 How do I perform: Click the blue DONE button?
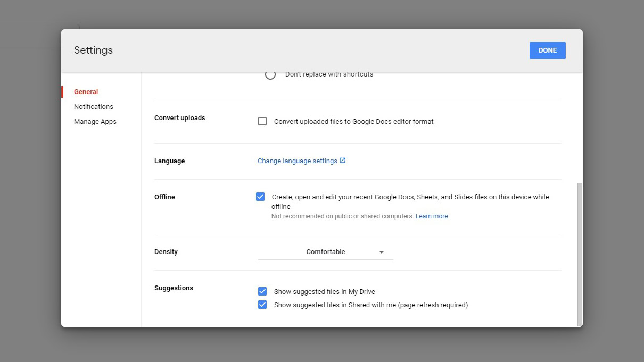coord(547,50)
